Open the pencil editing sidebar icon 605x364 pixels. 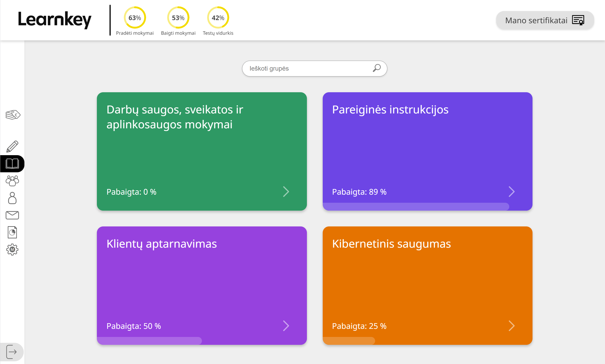point(12,146)
